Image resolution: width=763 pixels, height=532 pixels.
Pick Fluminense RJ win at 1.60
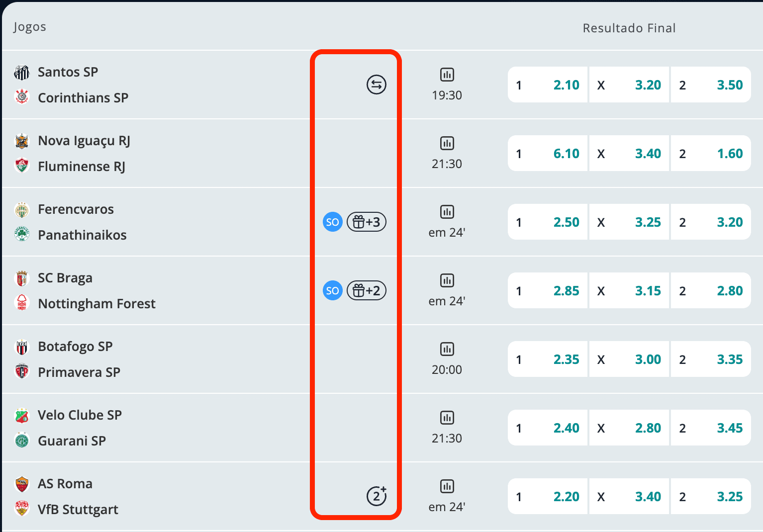coord(711,153)
